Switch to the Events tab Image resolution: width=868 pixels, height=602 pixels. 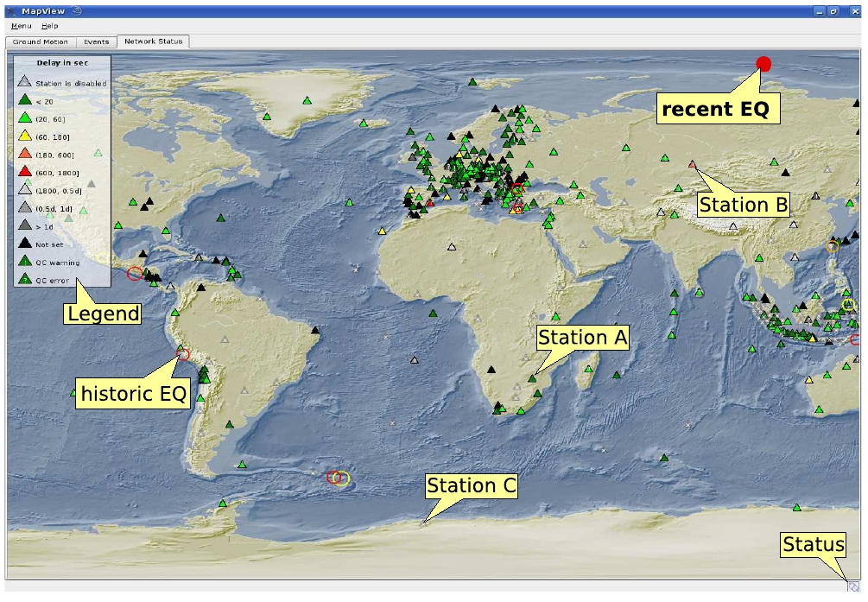pyautogui.click(x=96, y=41)
